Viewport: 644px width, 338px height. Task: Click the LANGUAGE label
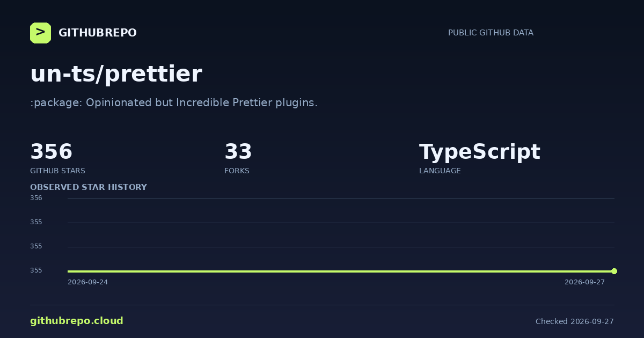[440, 171]
